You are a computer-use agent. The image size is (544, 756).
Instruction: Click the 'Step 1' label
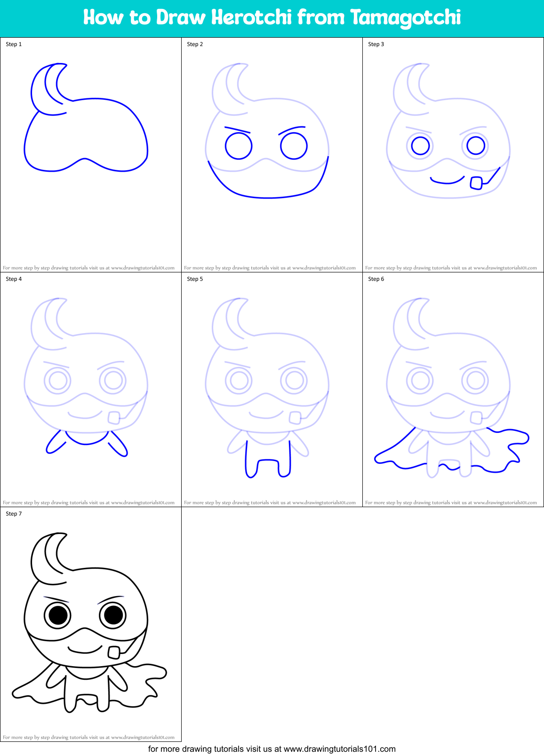tap(14, 44)
